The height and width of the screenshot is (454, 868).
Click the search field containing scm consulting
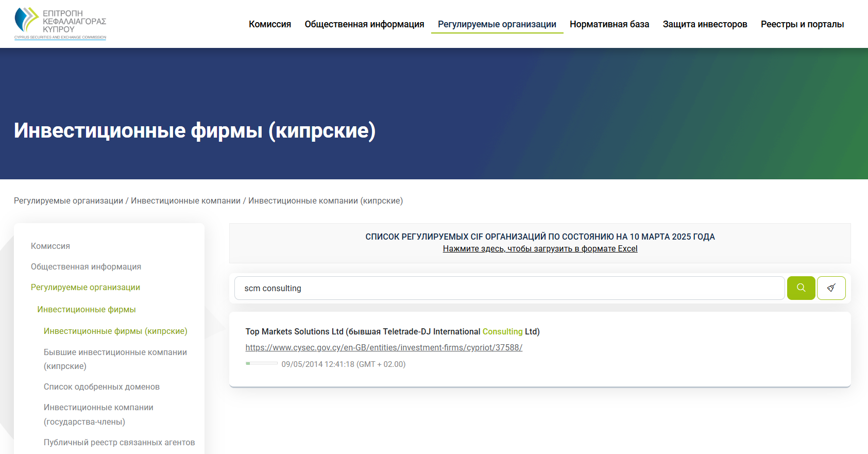point(509,288)
